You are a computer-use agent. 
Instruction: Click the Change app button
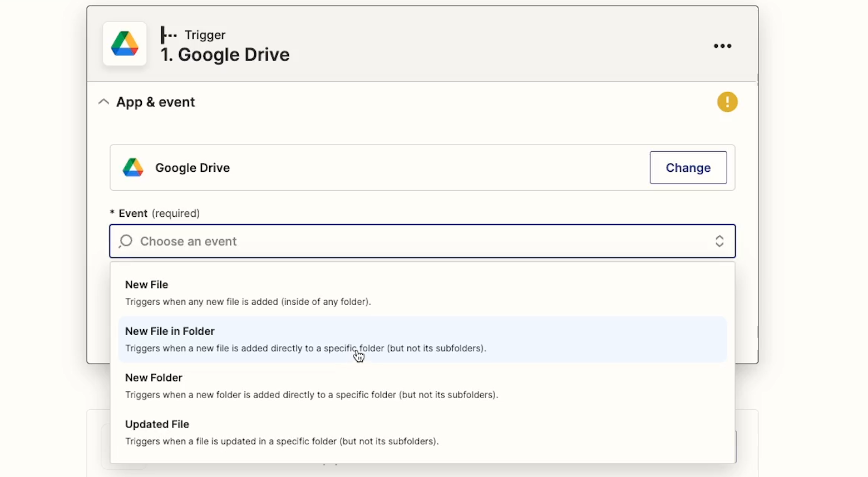tap(688, 167)
